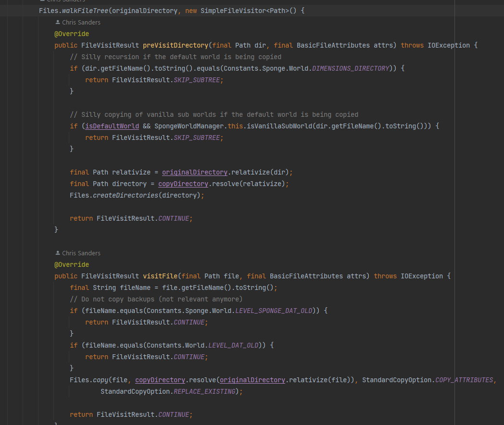504x425 pixels.
Task: Click SKIP_SUBTREE below the isVanillaSubWorld check
Action: 197,137
